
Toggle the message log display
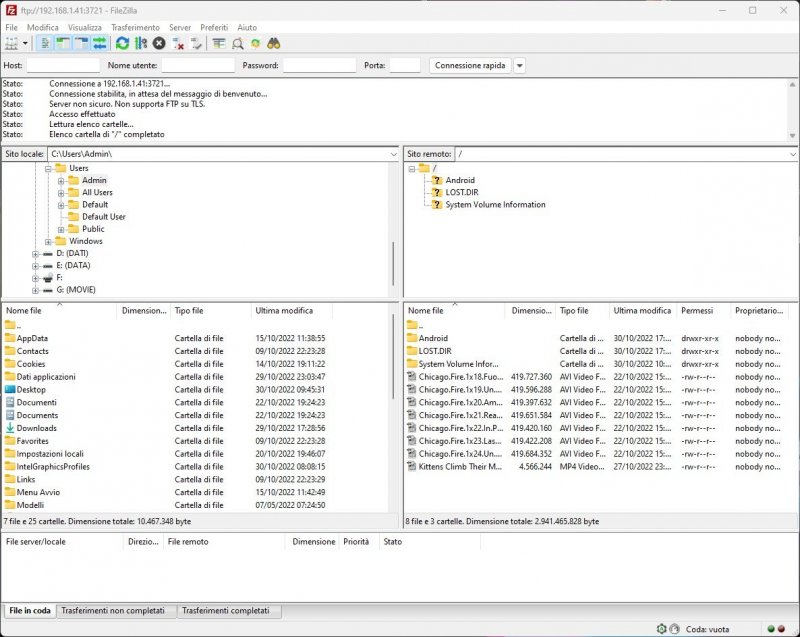pyautogui.click(x=47, y=44)
